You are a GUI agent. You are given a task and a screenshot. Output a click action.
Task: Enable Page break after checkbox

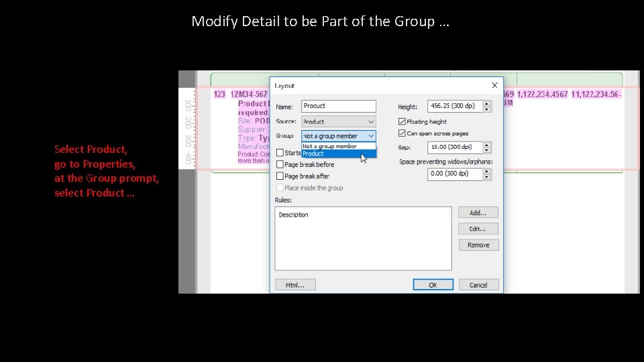(x=280, y=176)
